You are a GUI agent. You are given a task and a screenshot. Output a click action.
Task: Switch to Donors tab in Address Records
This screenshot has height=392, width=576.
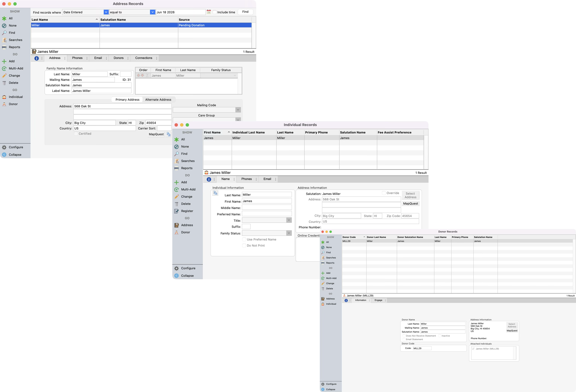click(119, 58)
